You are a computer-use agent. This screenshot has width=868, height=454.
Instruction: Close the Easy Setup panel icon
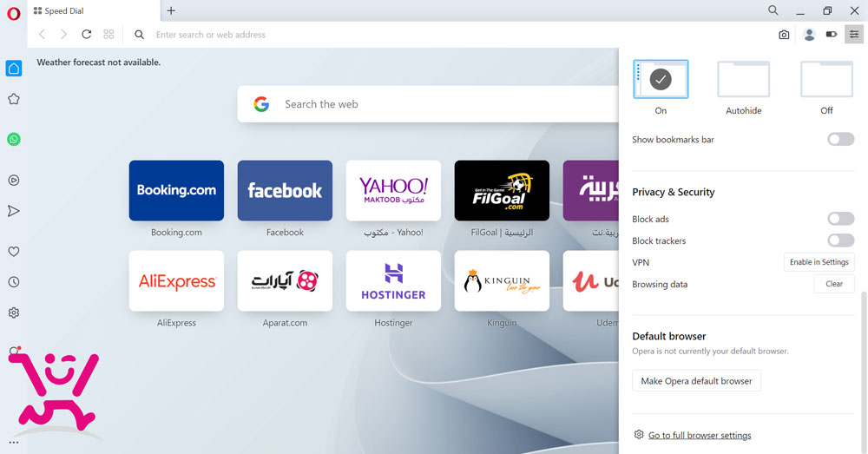(854, 35)
